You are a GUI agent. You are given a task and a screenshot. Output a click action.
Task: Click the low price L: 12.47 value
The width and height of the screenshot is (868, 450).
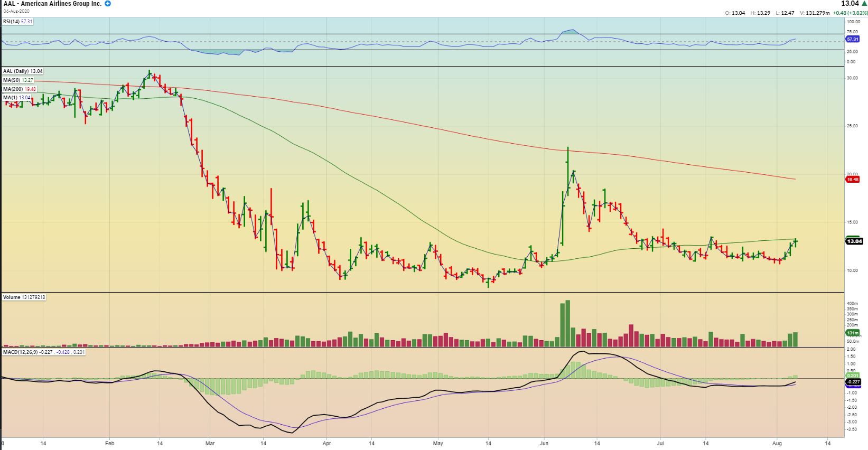pos(785,13)
